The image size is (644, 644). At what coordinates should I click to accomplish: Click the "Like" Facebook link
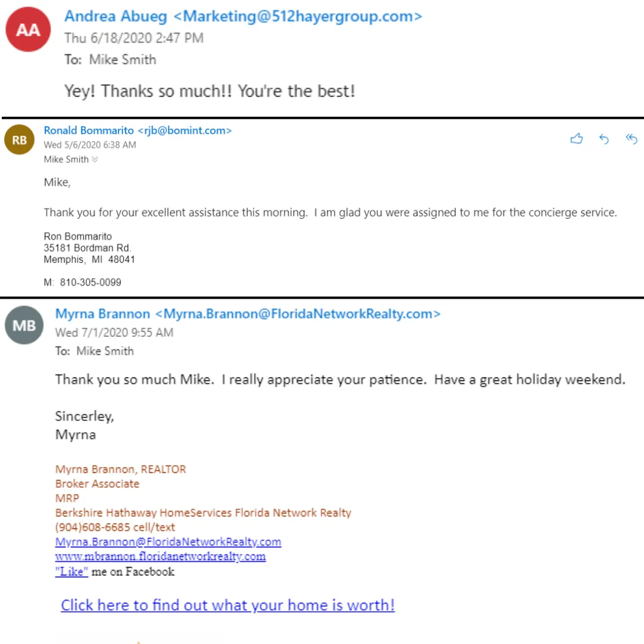(72, 571)
